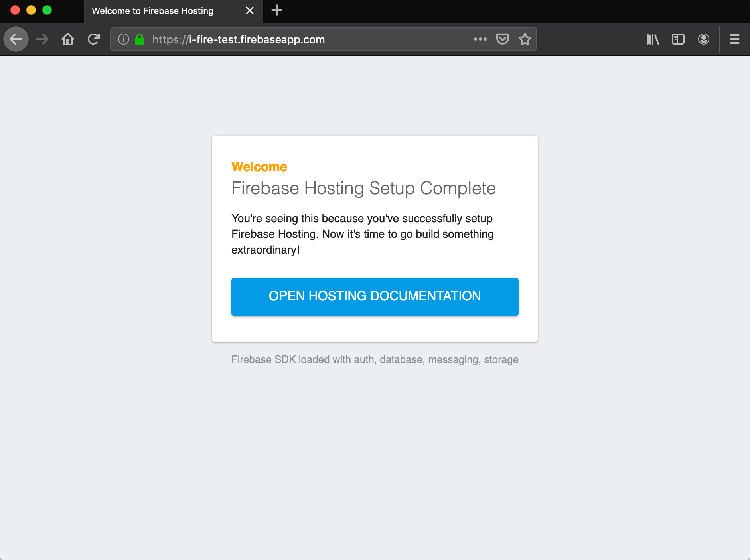Image resolution: width=750 pixels, height=560 pixels.
Task: Click the orange Welcome heading
Action: click(x=259, y=167)
